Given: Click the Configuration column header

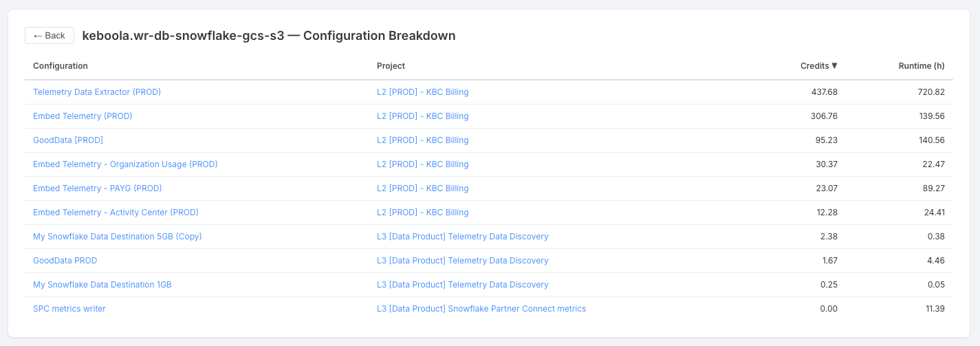Looking at the screenshot, I should coord(61,66).
